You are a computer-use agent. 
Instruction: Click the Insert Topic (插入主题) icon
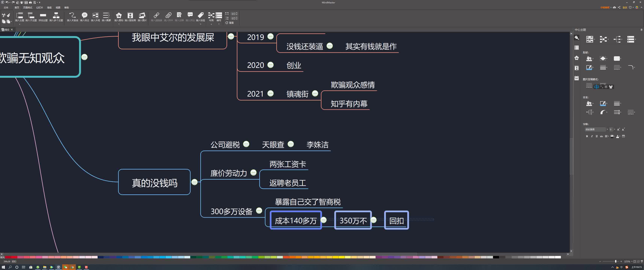[x=19, y=17]
